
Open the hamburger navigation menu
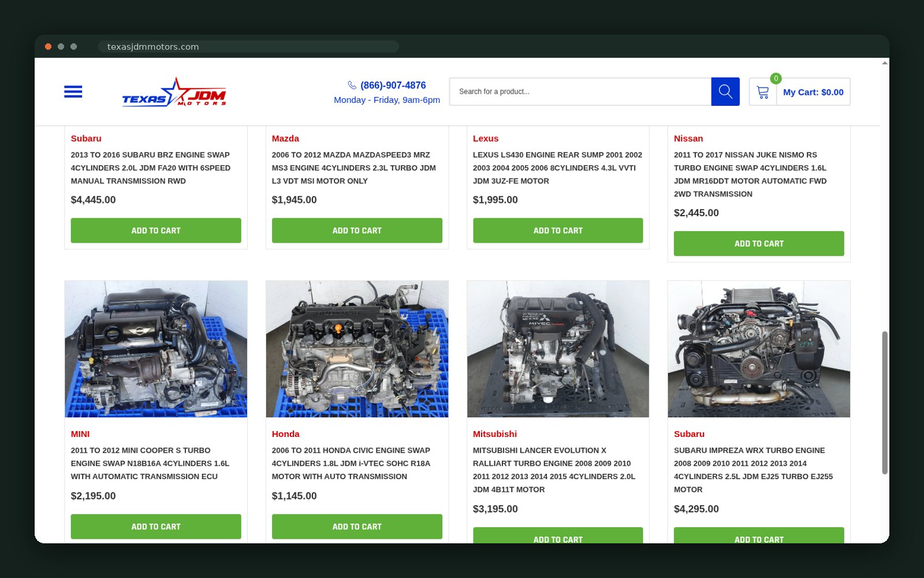coord(73,91)
